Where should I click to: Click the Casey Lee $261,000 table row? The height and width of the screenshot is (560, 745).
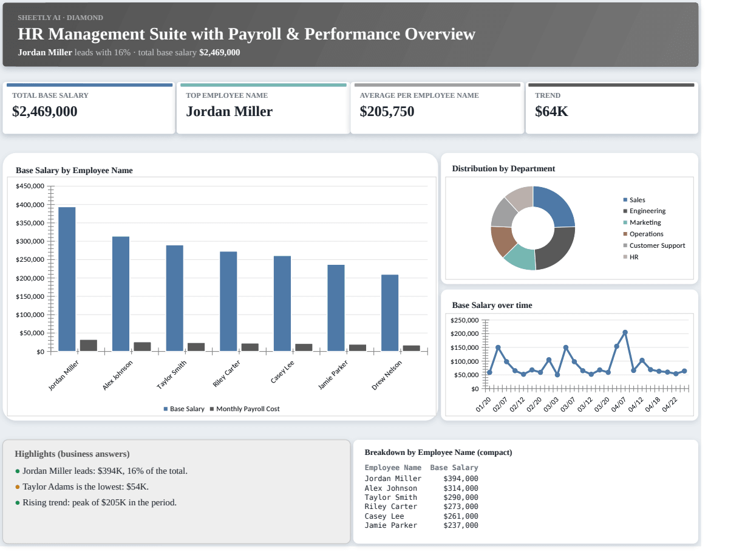421,516
